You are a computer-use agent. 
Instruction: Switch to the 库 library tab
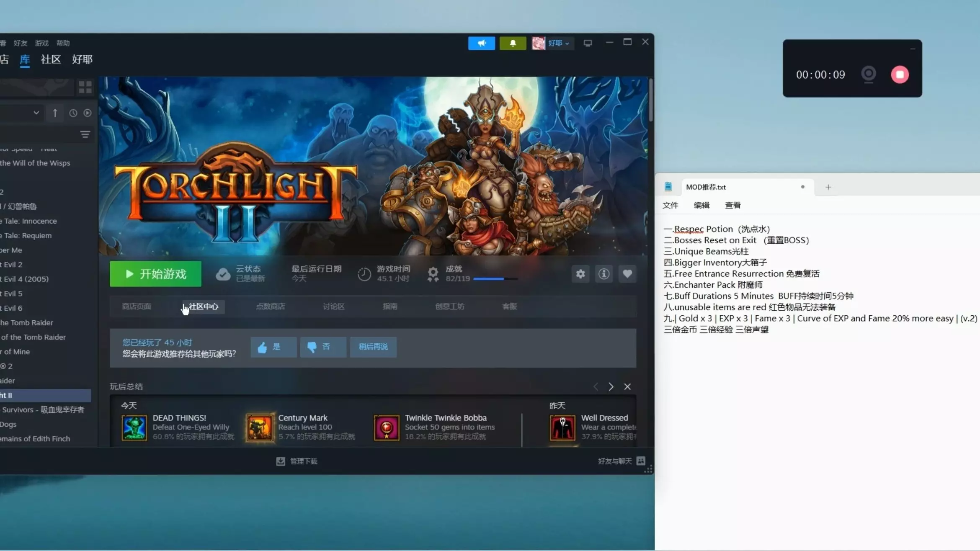[x=25, y=59]
